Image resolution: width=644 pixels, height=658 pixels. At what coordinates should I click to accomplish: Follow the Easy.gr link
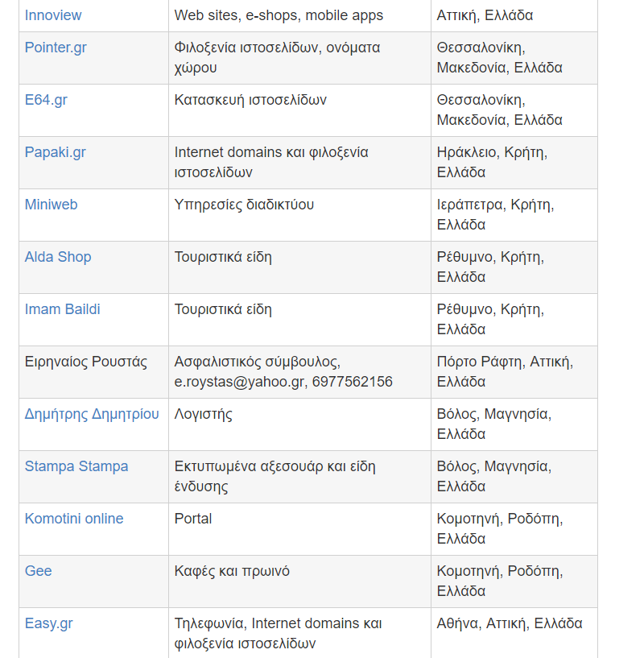48,623
